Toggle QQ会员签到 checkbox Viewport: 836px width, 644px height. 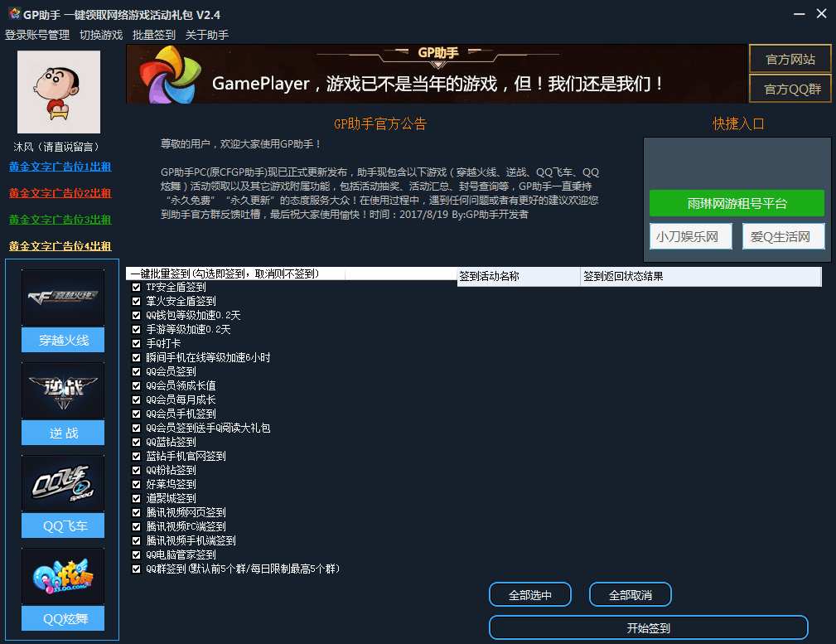[137, 372]
